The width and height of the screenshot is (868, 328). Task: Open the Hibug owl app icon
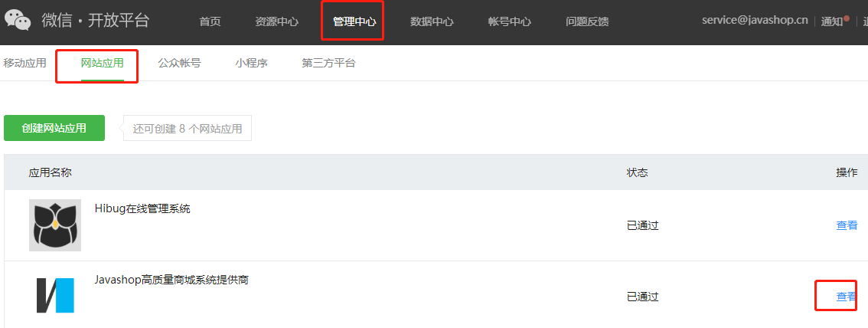point(55,225)
